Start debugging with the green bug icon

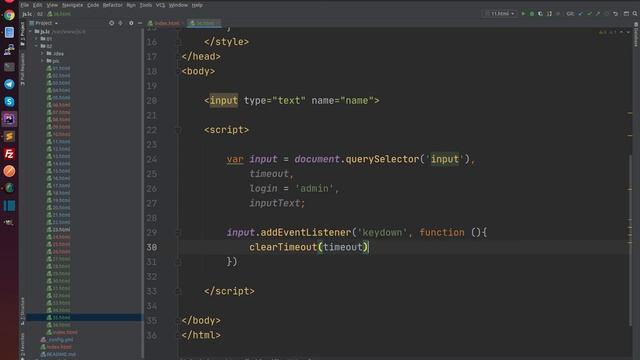(x=532, y=14)
